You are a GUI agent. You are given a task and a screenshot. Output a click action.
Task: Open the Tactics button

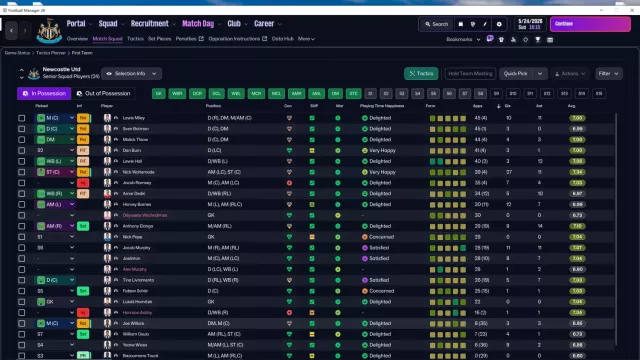421,73
